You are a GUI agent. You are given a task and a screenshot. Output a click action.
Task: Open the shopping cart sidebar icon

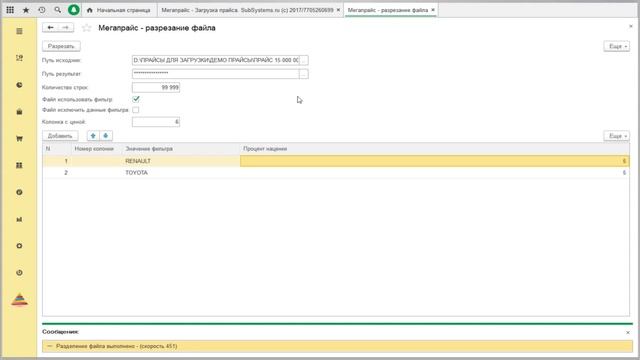[19, 139]
